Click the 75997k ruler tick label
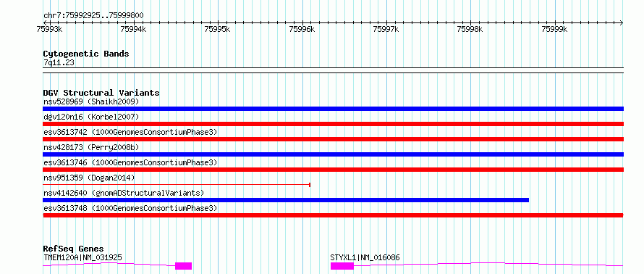The image size is (644, 274). pos(386,29)
